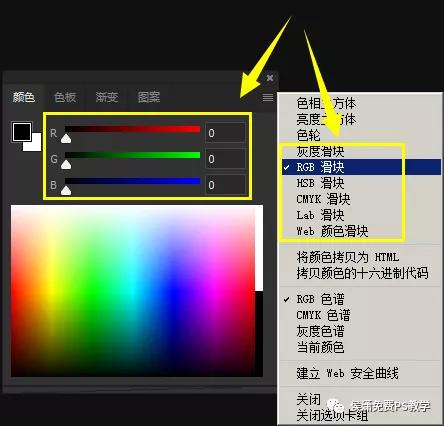Screen dimensions: 444x426
Task: Click the R value input field
Action: click(x=225, y=133)
